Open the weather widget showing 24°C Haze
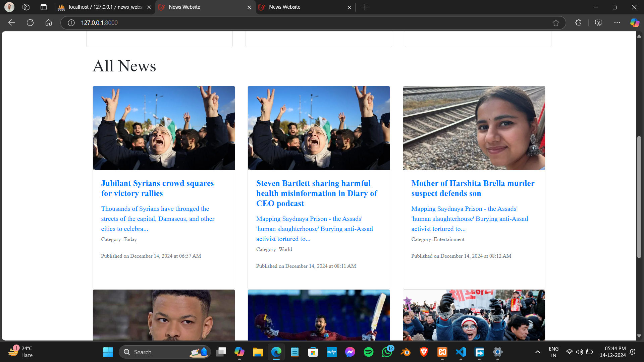Image resolution: width=644 pixels, height=362 pixels. pyautogui.click(x=21, y=352)
